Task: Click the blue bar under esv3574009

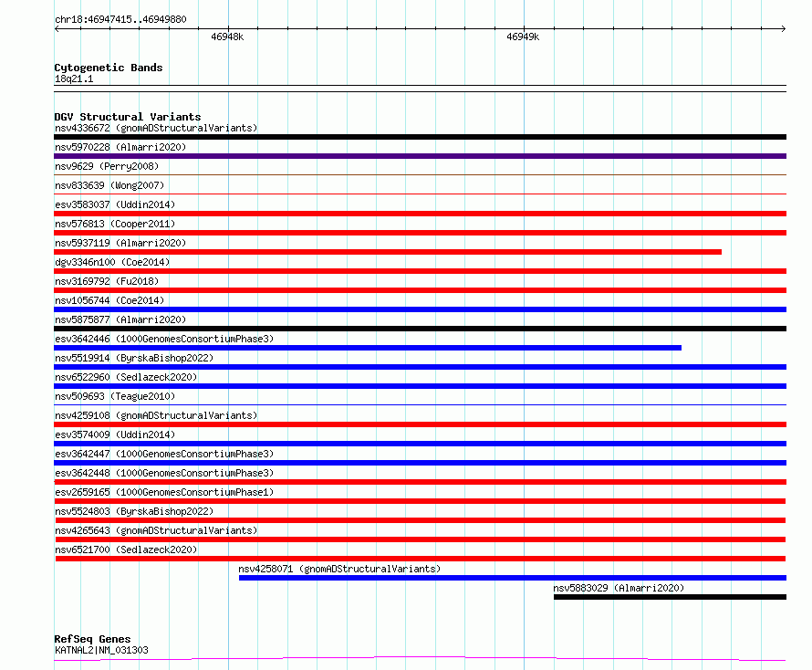Action: coord(420,444)
